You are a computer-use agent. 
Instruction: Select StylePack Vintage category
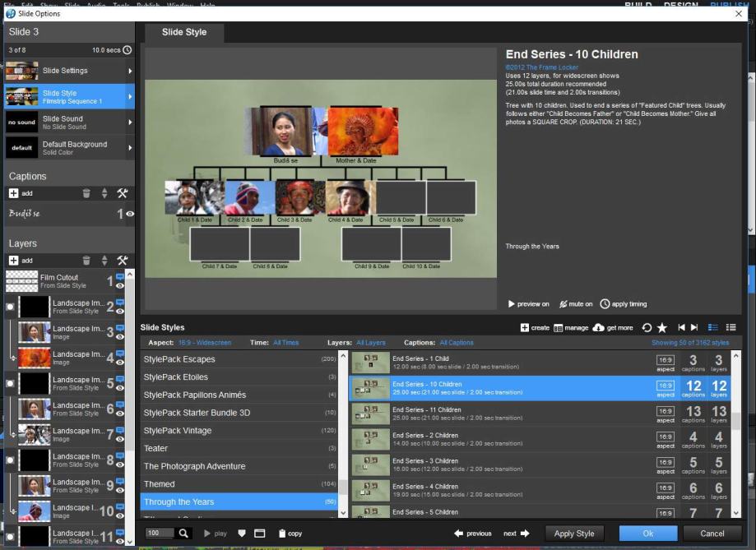point(178,431)
